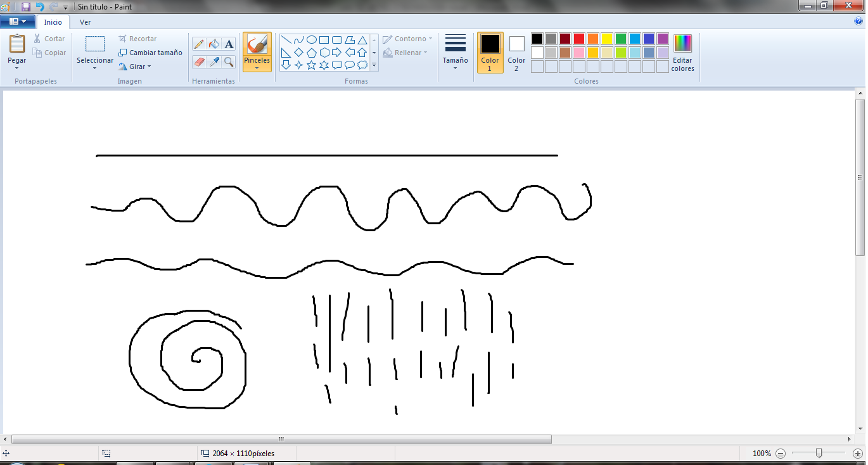868x465 pixels.
Task: Activate the Color 1 foreground selector
Action: [x=490, y=53]
